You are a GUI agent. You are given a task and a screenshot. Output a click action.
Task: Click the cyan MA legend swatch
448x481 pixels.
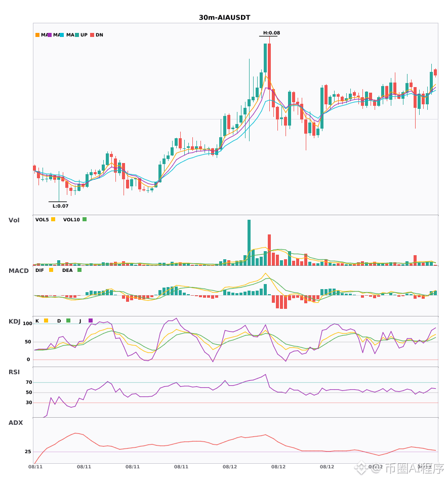coord(62,35)
